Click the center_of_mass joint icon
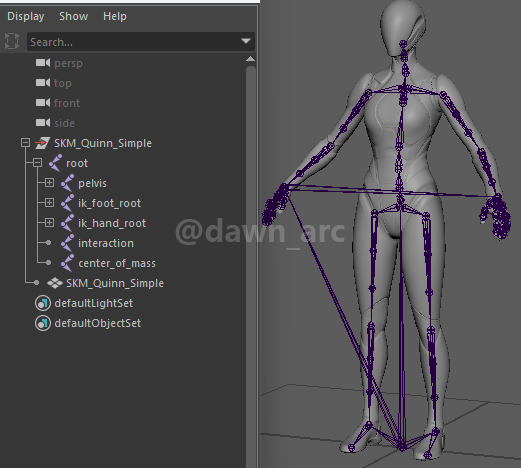Viewport: 521px width, 468px height. pos(67,263)
